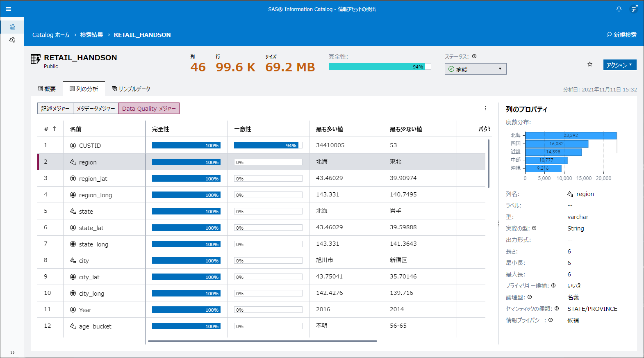The image size is (644, 358).
Task: Select the 記述メジャー toggle button
Action: point(55,108)
